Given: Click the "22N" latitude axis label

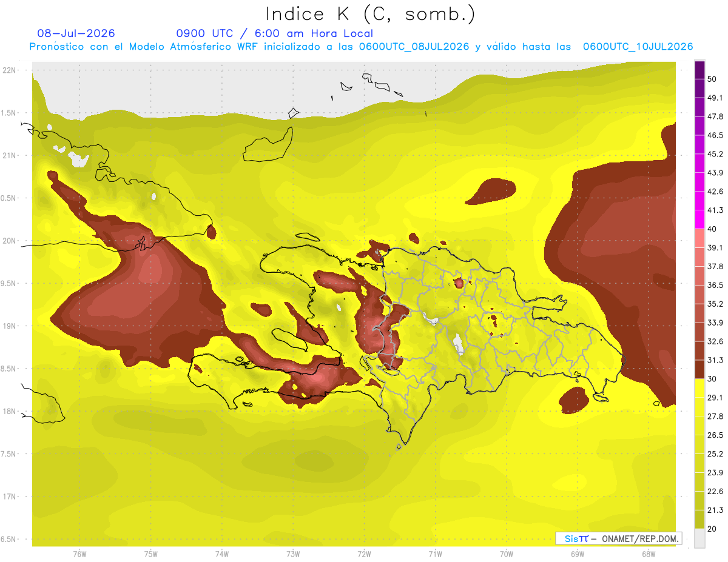Looking at the screenshot, I should coord(9,70).
